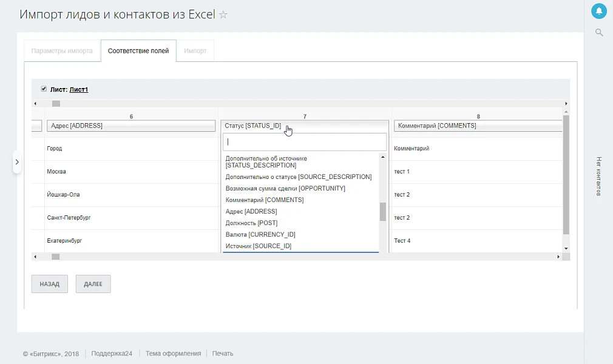Click top horizontal scrollbar thumb
The image size is (613, 364).
[x=56, y=104]
